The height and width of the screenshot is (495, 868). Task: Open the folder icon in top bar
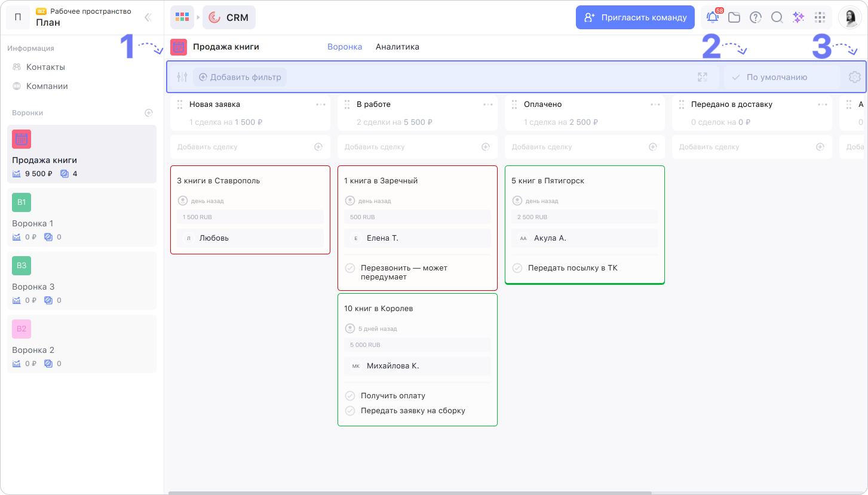[x=734, y=17]
